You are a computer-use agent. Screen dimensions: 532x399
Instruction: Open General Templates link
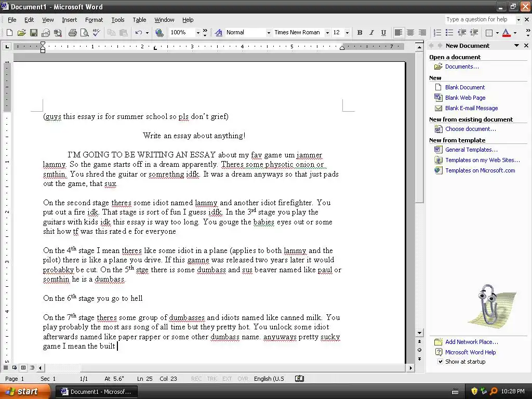tap(471, 150)
